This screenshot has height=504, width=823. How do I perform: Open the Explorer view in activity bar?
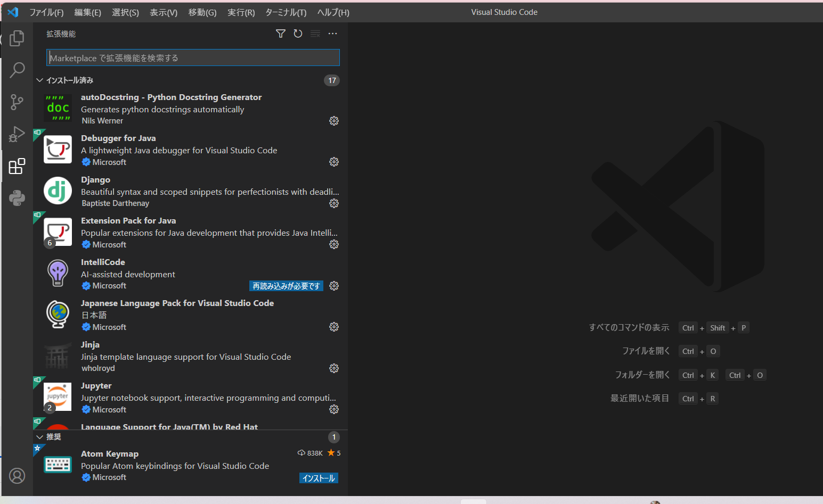click(x=17, y=38)
